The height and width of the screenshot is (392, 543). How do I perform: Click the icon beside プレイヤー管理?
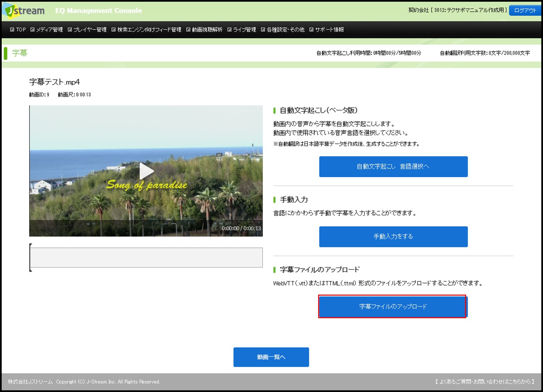coord(70,30)
